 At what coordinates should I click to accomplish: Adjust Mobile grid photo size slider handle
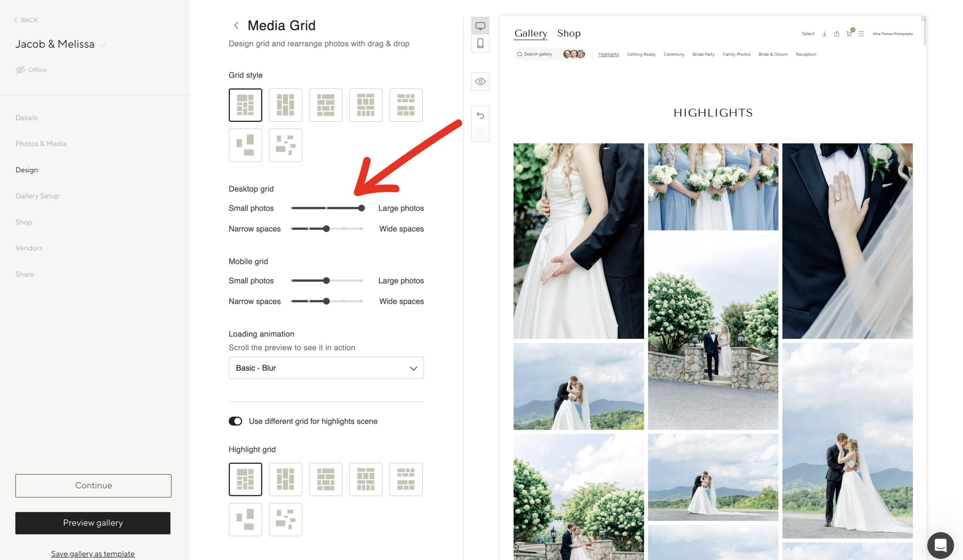326,281
